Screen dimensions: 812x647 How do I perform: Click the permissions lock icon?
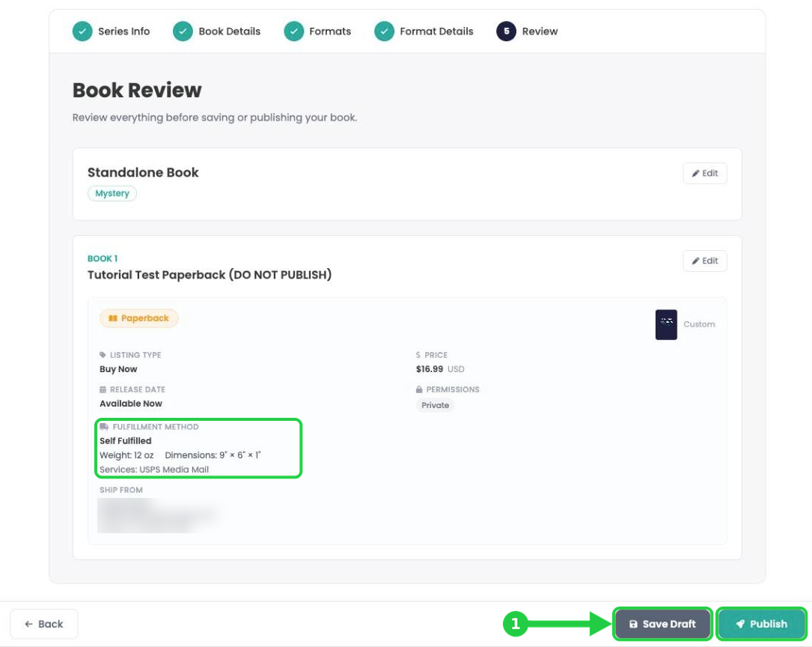point(419,389)
